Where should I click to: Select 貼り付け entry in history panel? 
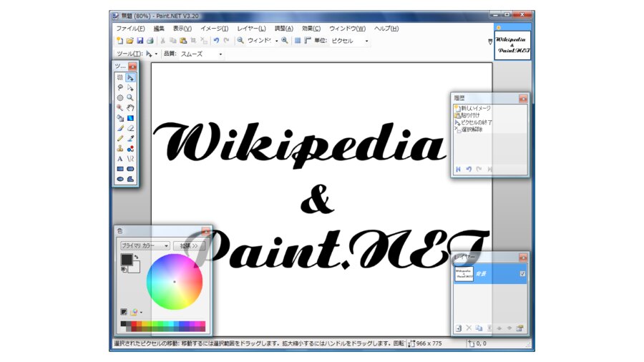click(470, 115)
